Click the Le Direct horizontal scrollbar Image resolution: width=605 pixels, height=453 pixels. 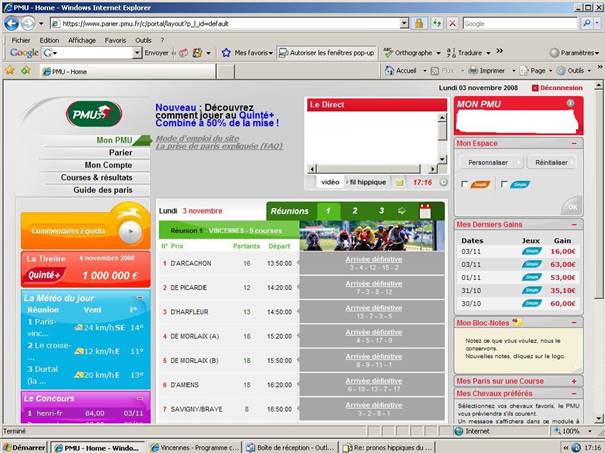click(373, 169)
